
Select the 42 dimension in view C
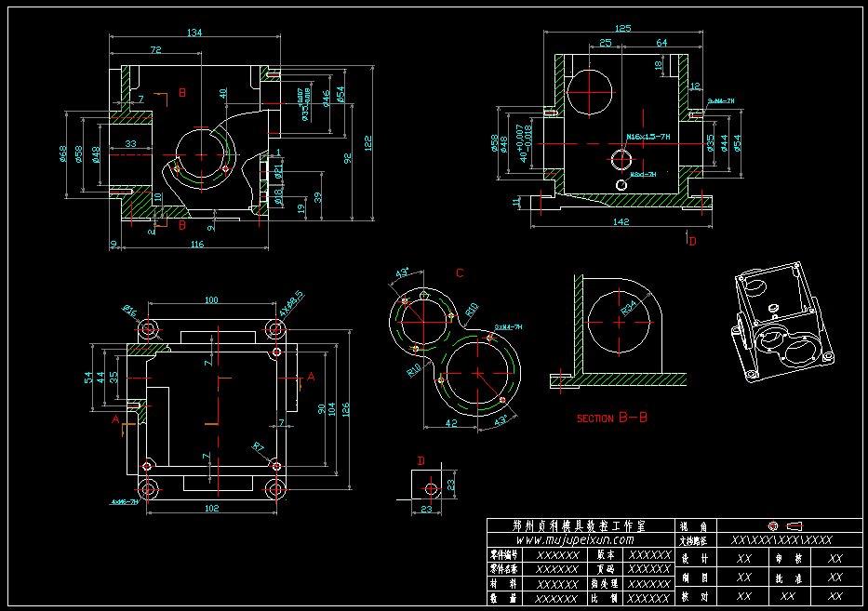pos(451,423)
